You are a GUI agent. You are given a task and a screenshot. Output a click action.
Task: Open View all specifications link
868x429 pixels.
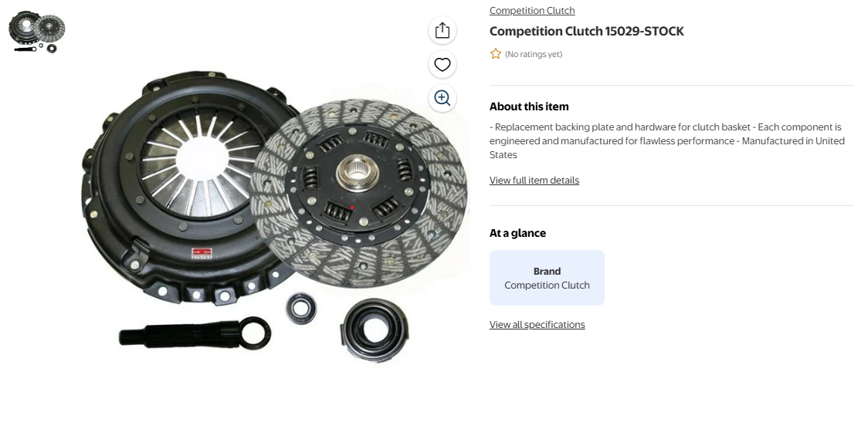tap(537, 325)
